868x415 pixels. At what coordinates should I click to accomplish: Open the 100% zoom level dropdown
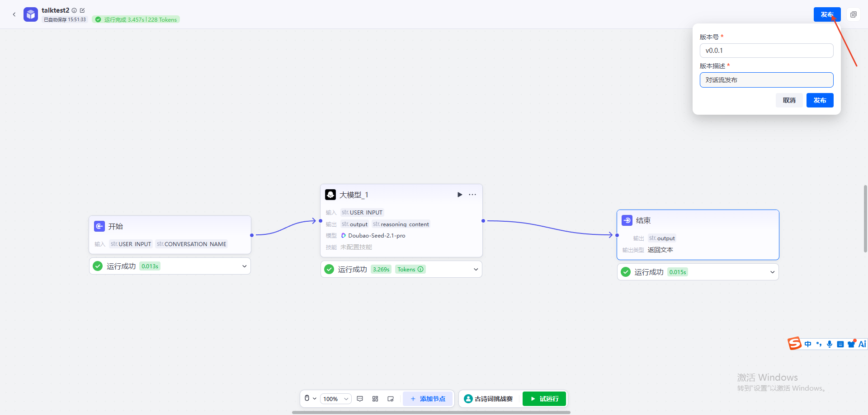coord(336,399)
